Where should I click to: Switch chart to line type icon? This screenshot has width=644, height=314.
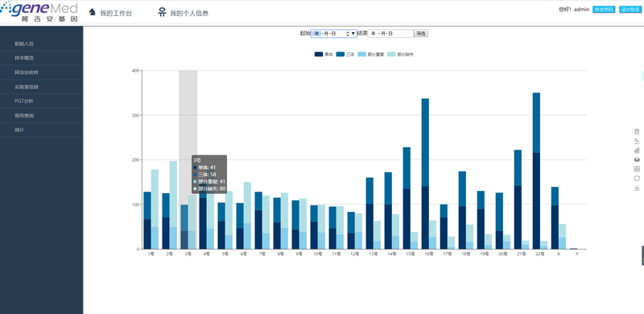(637, 141)
